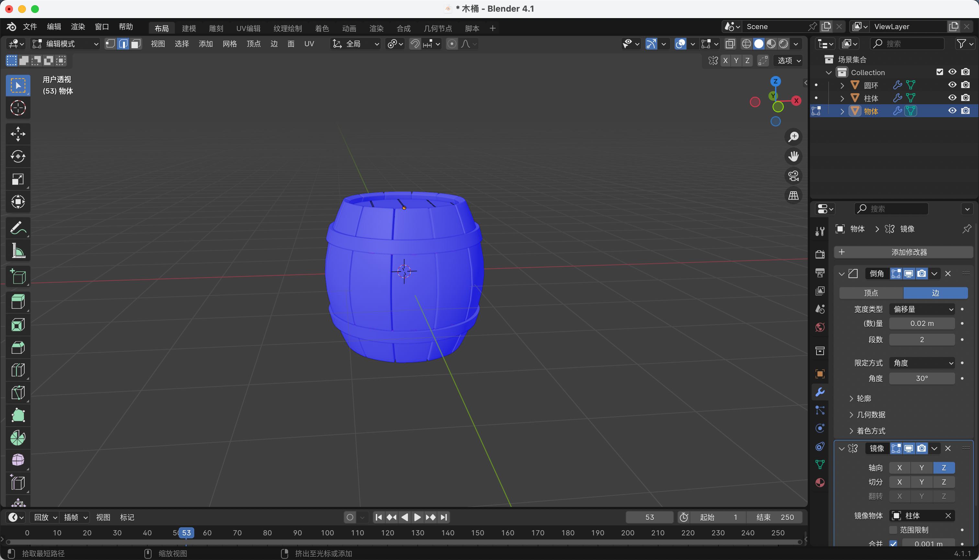Enable mirror axis X button
This screenshot has width=979, height=560.
tap(899, 468)
